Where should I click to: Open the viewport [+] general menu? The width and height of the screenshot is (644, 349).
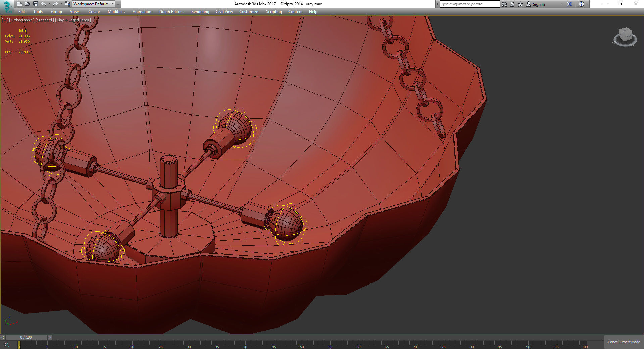pyautogui.click(x=5, y=20)
